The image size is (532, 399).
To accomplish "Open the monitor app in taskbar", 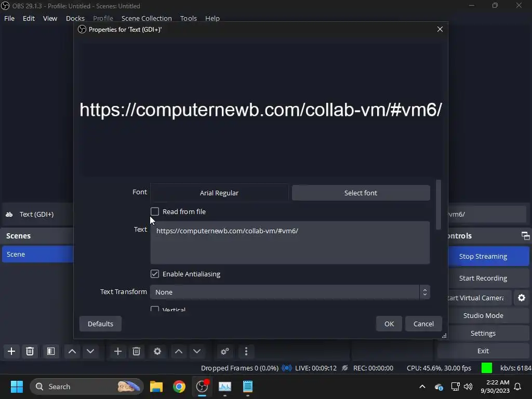I will pyautogui.click(x=225, y=387).
